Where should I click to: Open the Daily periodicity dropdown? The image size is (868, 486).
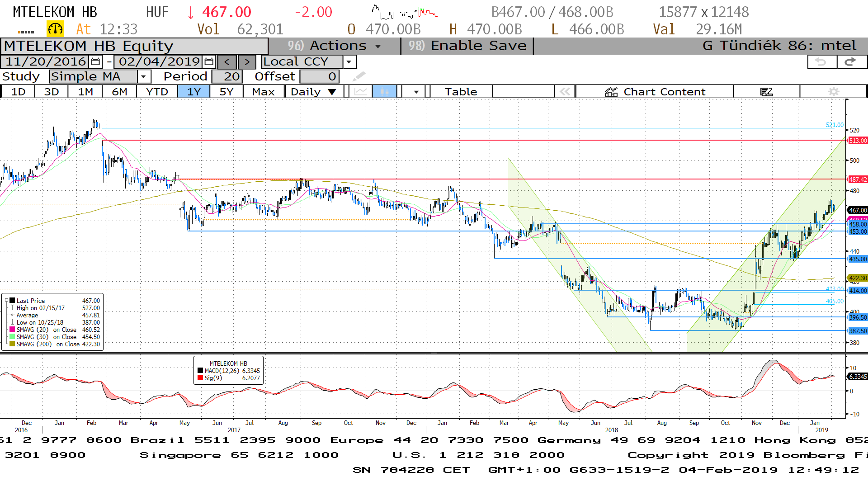coord(314,92)
